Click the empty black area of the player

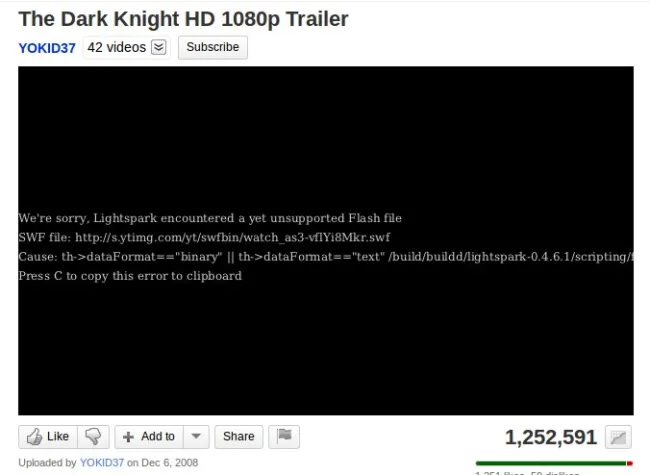coord(326,137)
